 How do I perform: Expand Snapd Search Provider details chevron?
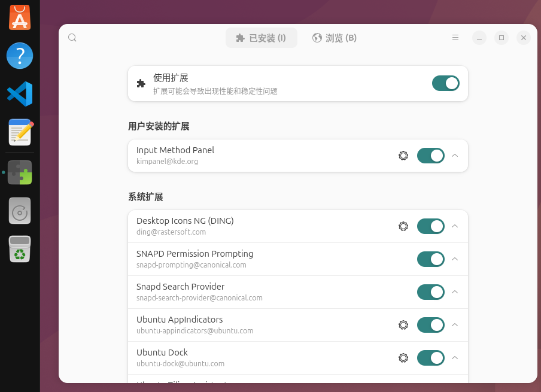[455, 292]
